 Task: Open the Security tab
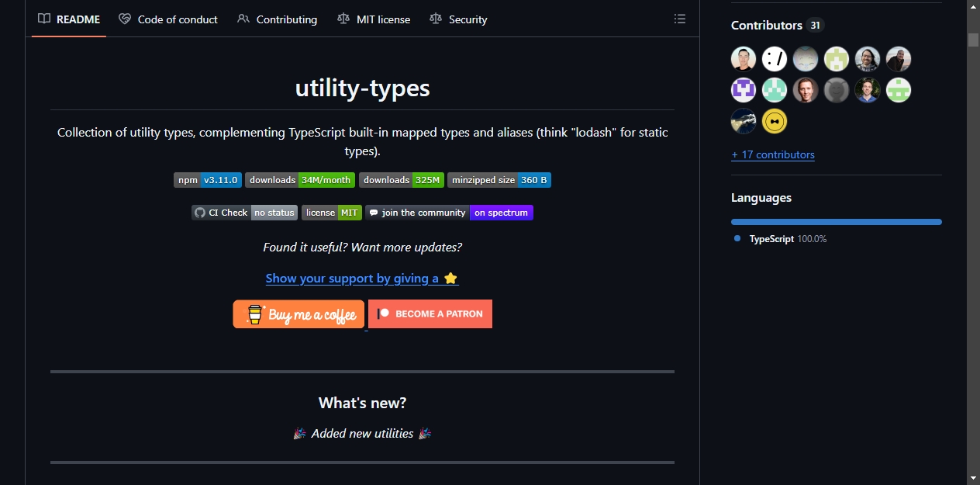(458, 19)
